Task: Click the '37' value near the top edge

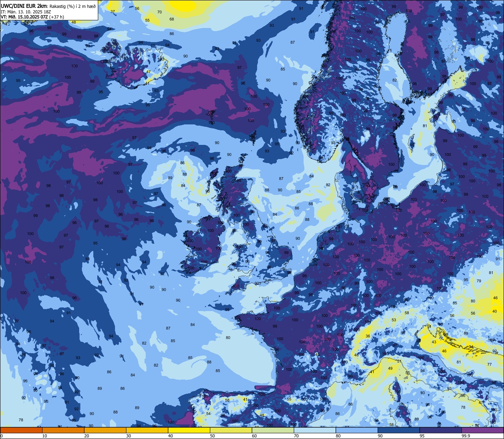Action: click(113, 12)
